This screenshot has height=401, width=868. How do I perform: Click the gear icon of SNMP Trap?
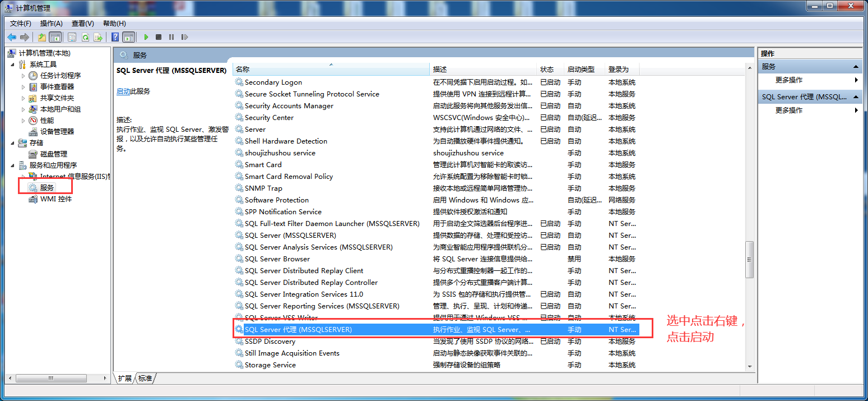tap(239, 188)
